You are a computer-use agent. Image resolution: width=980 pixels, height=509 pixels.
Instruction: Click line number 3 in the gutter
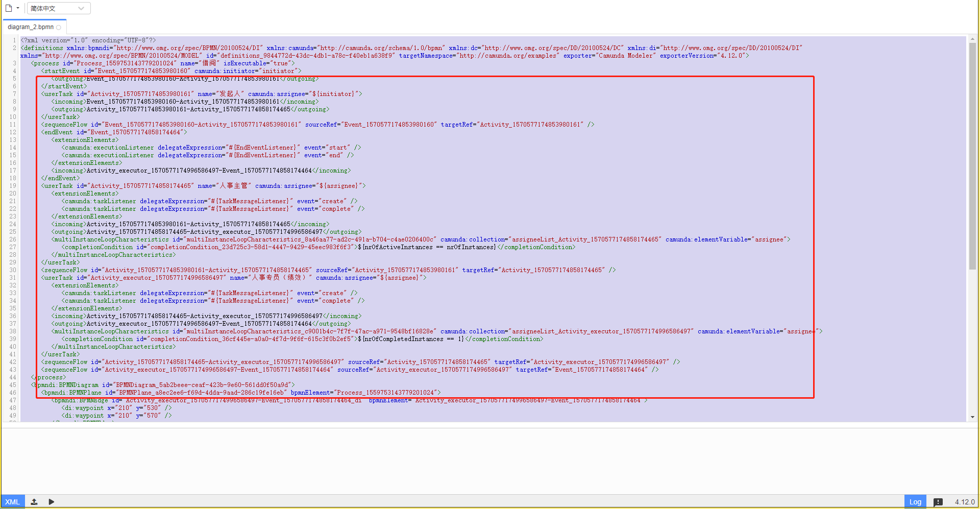[x=14, y=63]
